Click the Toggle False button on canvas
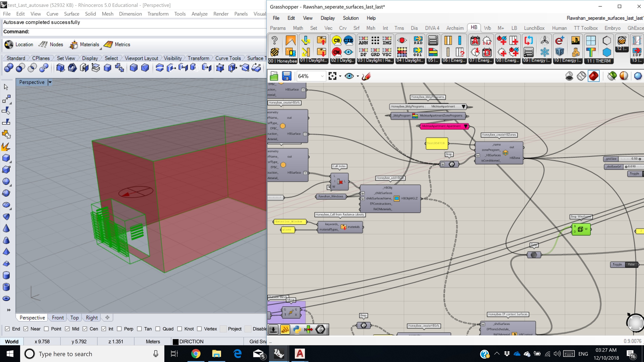 tap(631, 264)
